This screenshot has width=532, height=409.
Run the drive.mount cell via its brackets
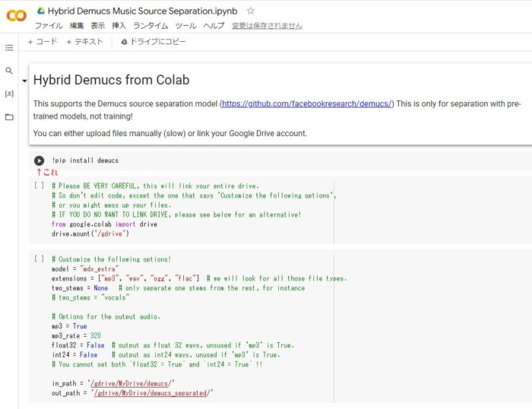click(39, 185)
